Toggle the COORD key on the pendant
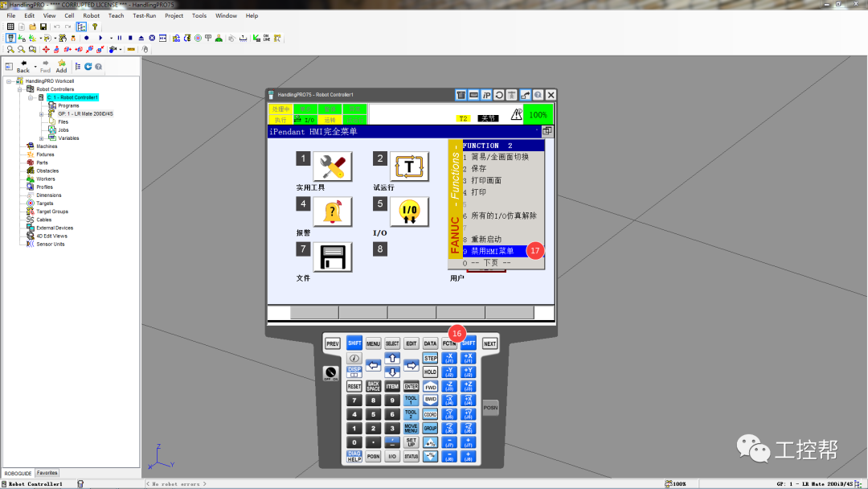Viewport: 868px width, 489px height. point(430,414)
